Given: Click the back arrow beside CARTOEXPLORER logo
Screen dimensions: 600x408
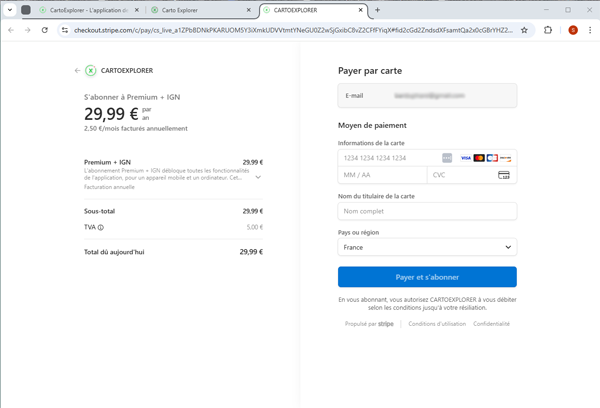Looking at the screenshot, I should point(77,71).
